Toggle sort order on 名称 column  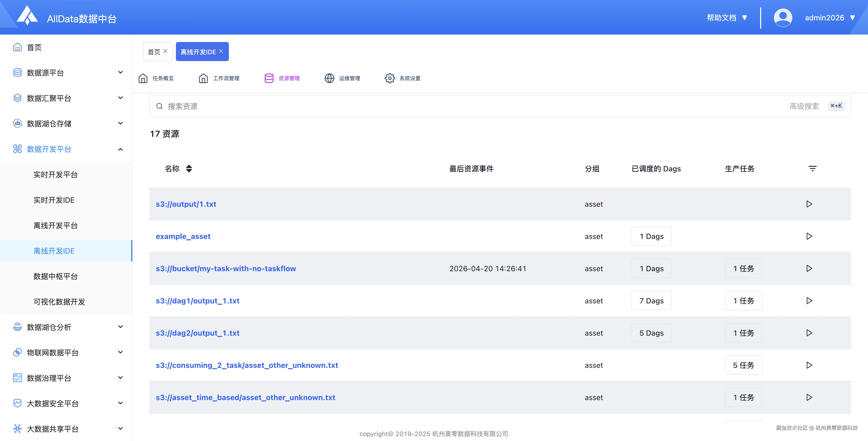point(189,169)
